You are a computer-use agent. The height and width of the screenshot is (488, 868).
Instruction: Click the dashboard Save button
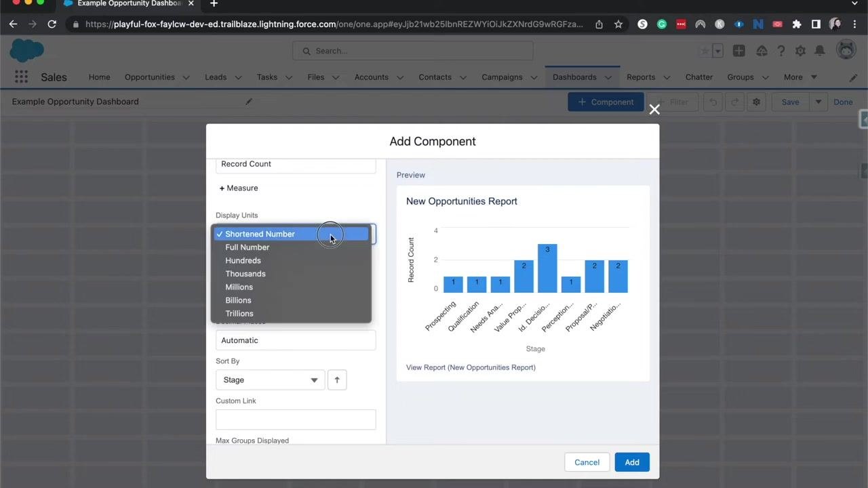point(790,102)
